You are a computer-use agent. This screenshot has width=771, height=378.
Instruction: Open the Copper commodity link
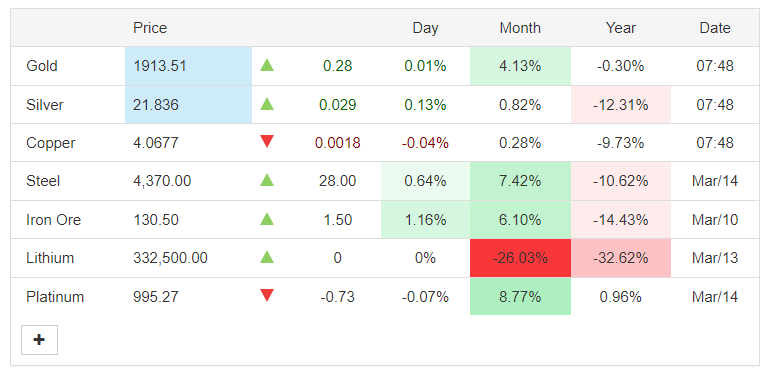51,143
